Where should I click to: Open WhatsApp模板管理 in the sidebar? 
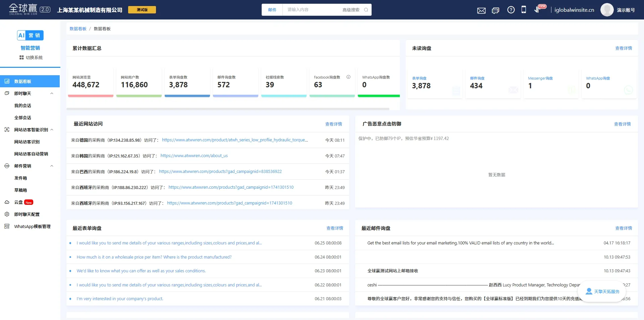(x=32, y=227)
